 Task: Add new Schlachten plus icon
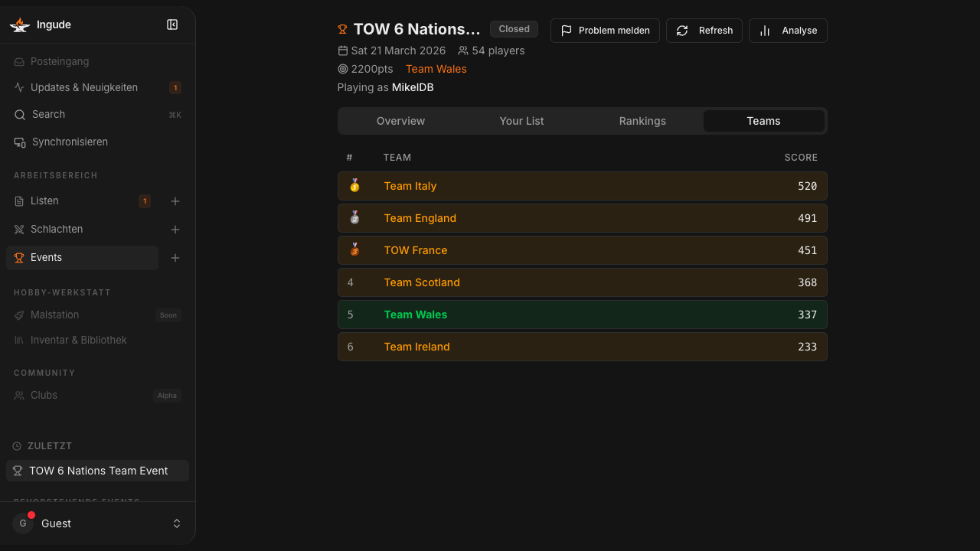(175, 230)
